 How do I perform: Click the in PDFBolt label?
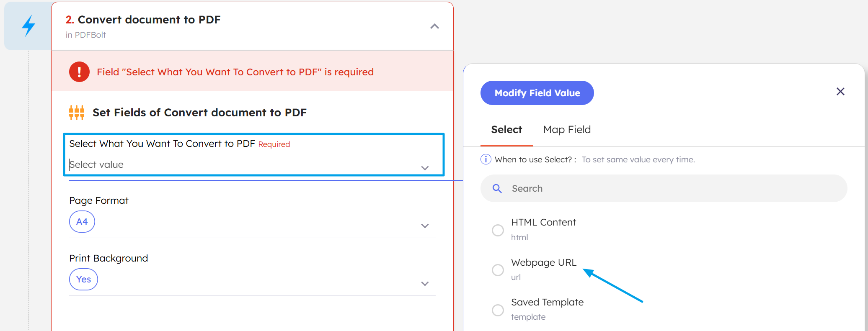pyautogui.click(x=86, y=35)
